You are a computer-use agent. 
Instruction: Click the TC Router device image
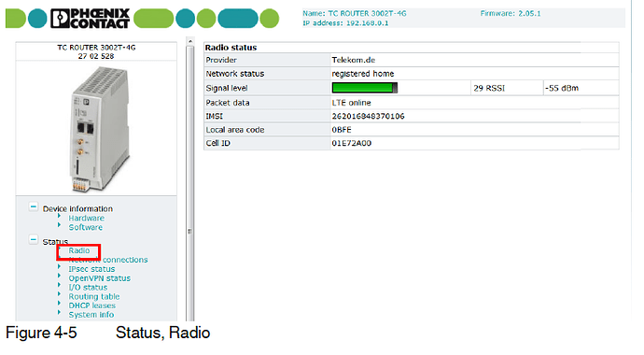(100, 129)
